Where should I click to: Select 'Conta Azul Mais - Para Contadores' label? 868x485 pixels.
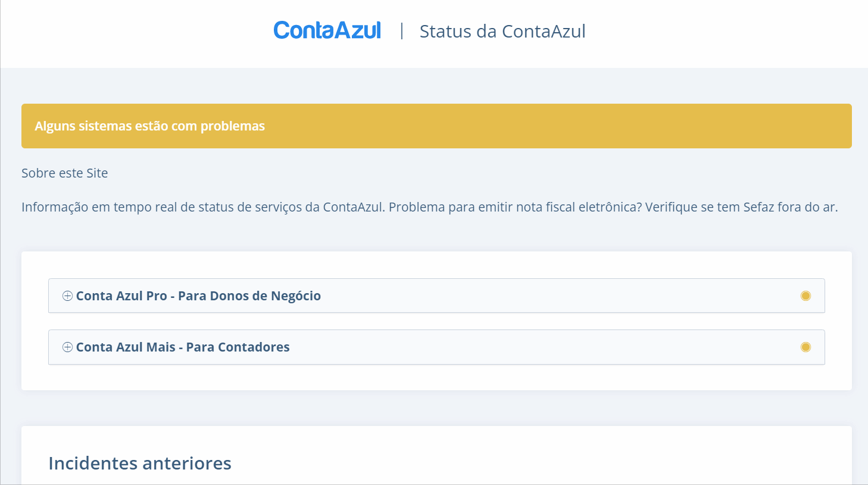coord(183,347)
